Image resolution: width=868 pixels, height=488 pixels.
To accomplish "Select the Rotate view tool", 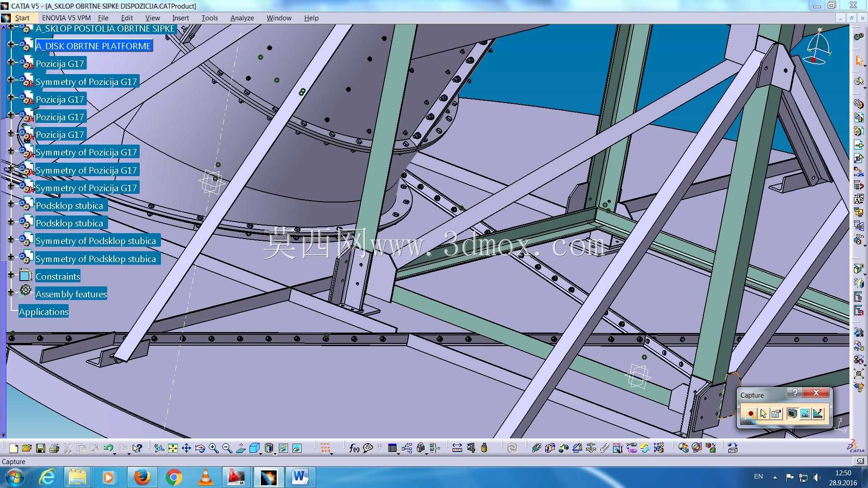I will click(200, 448).
